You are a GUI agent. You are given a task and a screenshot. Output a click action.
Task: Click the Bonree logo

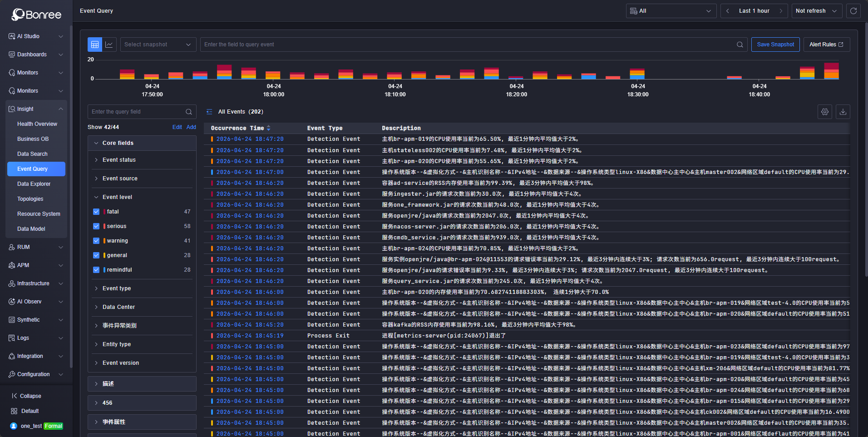[36, 15]
